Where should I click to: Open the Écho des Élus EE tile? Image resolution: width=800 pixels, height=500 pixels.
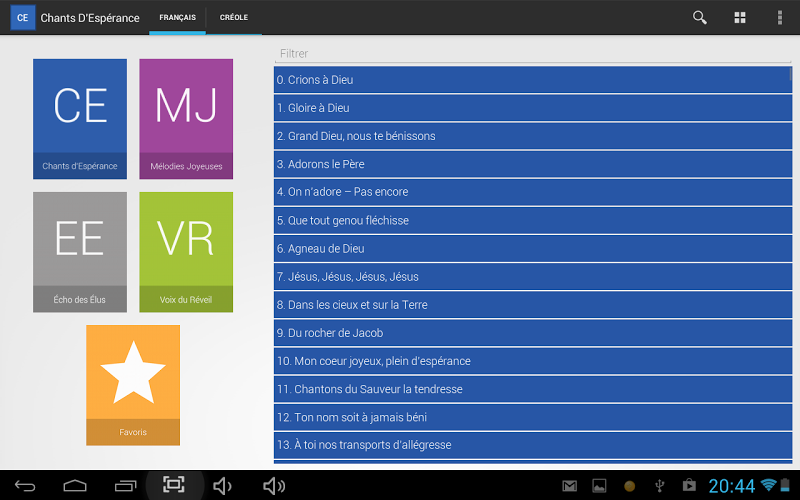tap(80, 252)
